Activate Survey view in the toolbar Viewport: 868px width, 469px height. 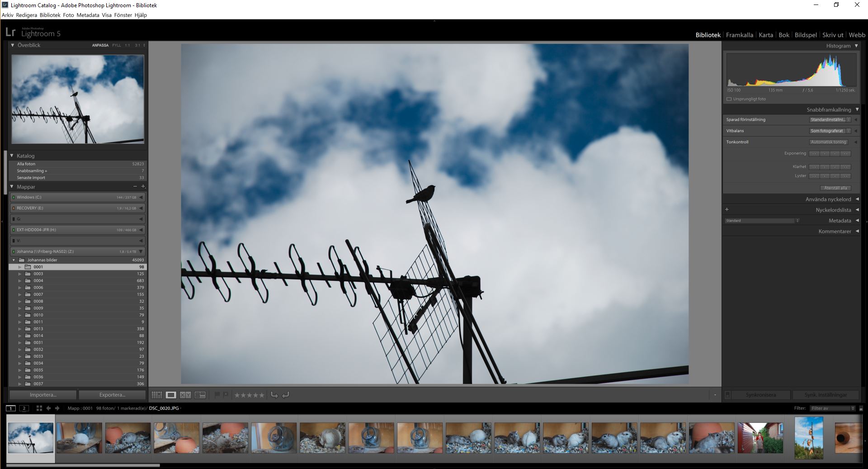[200, 395]
